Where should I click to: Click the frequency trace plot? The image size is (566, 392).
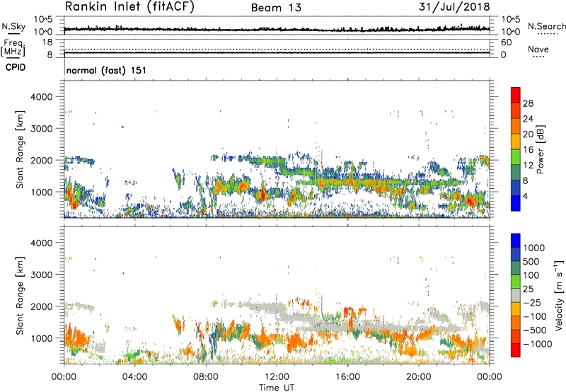(x=277, y=48)
